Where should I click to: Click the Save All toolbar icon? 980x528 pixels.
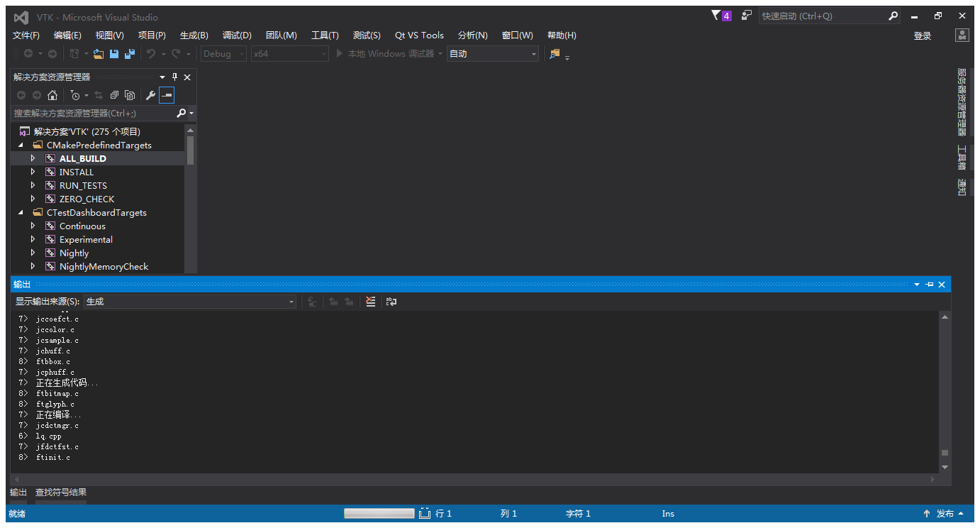point(129,53)
